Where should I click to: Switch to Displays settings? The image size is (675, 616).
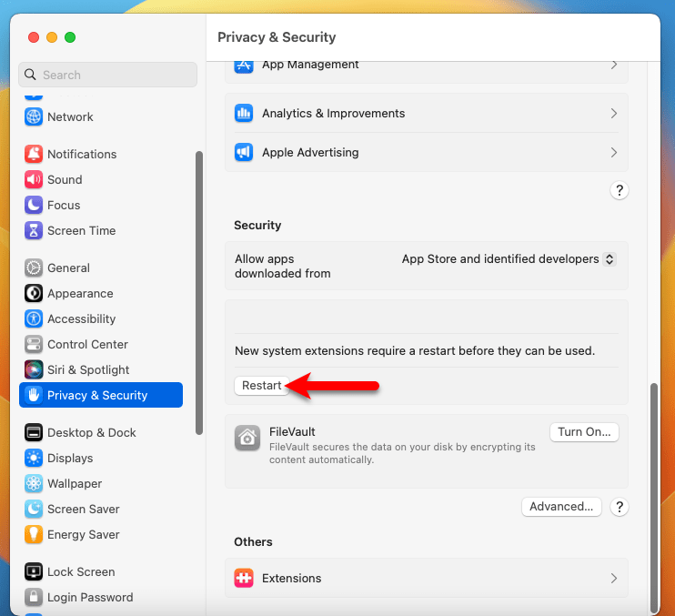coord(70,458)
